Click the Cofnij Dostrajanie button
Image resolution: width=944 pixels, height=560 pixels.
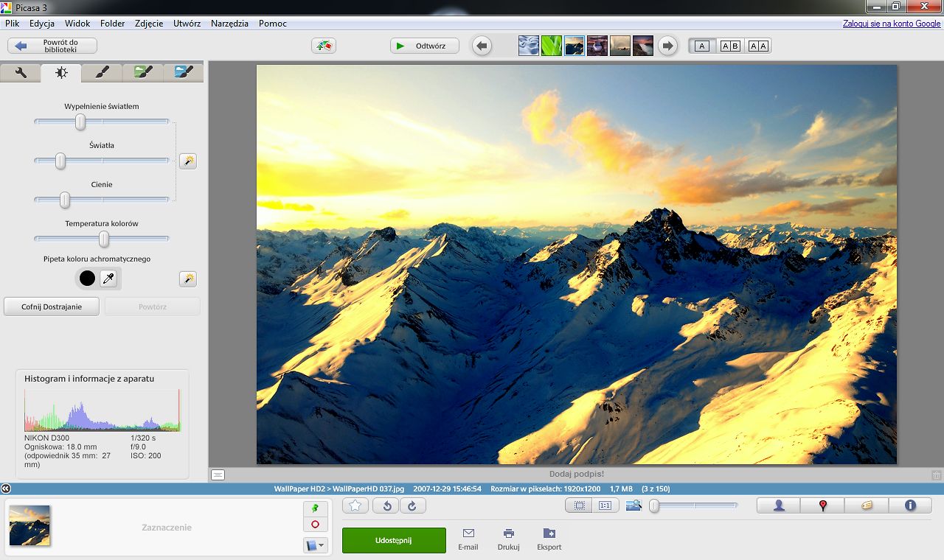click(52, 307)
